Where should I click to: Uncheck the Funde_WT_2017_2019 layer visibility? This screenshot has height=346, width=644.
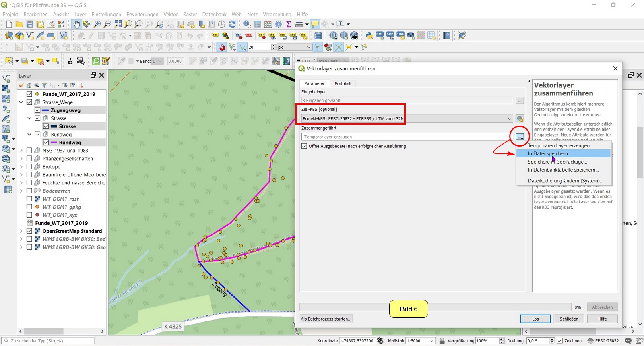[x=29, y=94]
